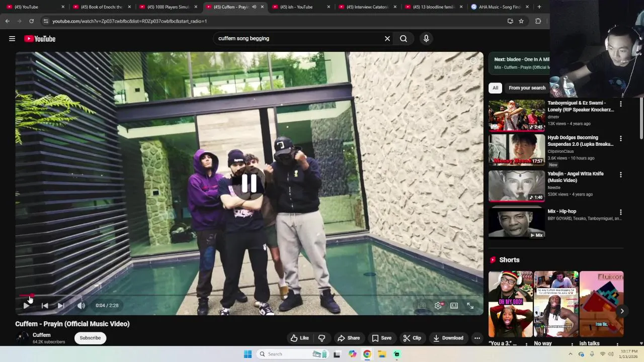This screenshot has width=644, height=362.
Task: Open options for Tanboymiguel Lonely video
Action: point(620,104)
